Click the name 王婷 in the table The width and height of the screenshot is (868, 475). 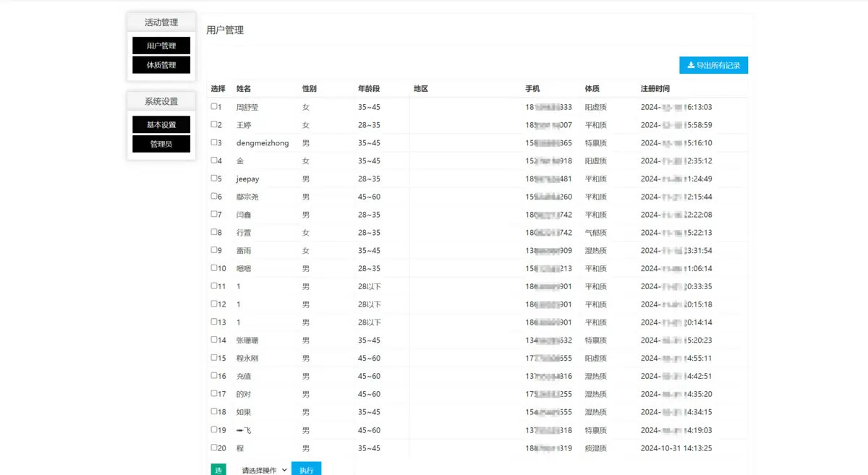click(244, 125)
